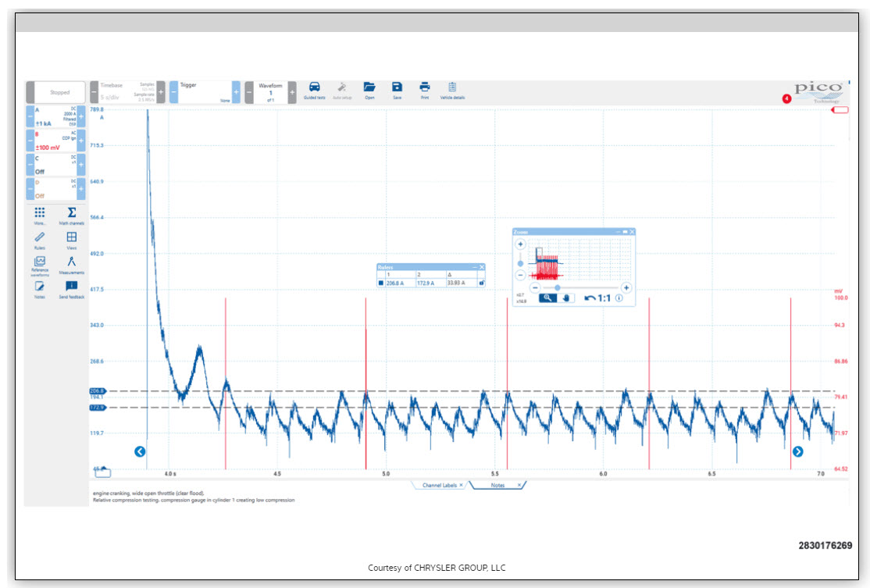Open the Math channels sigma tool
The height and width of the screenshot is (588, 870).
[71, 213]
